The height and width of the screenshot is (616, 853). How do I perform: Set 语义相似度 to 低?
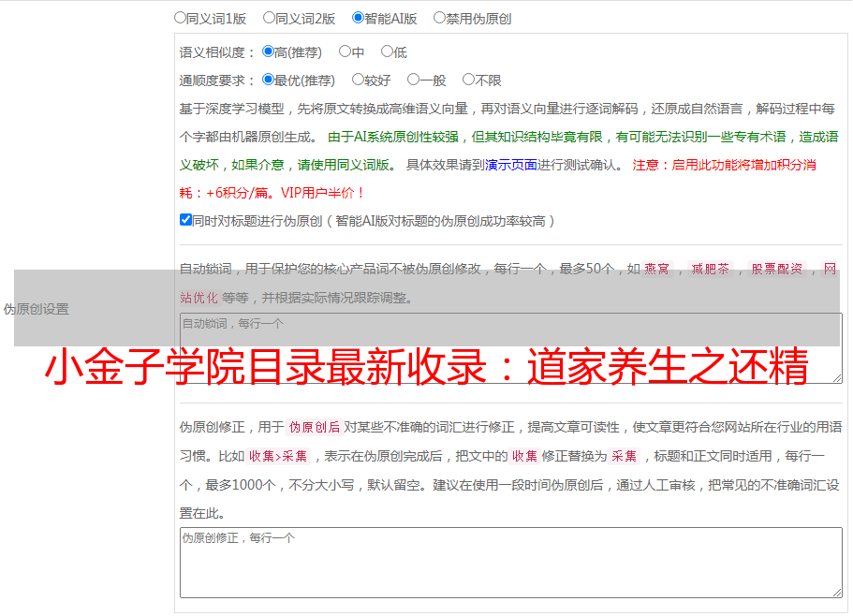387,51
